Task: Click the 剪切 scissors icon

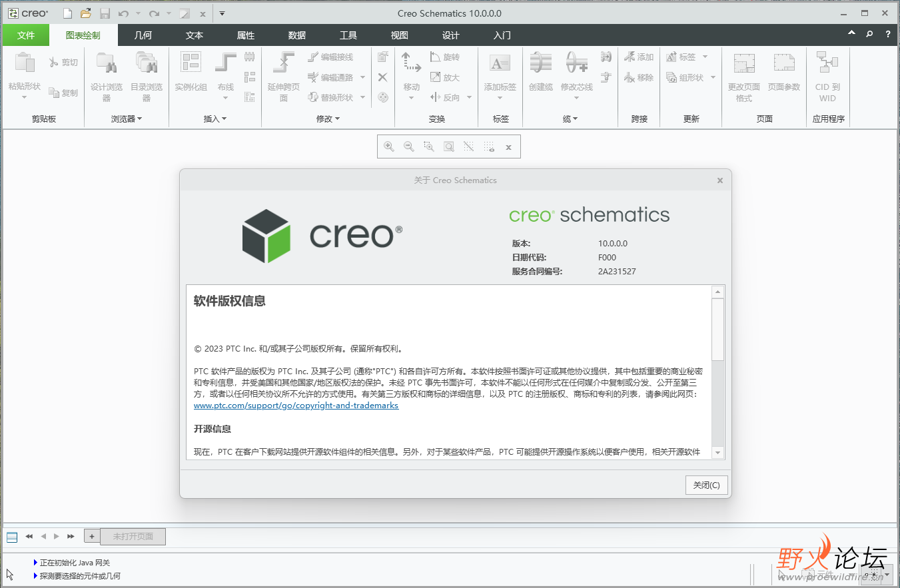Action: click(x=63, y=63)
